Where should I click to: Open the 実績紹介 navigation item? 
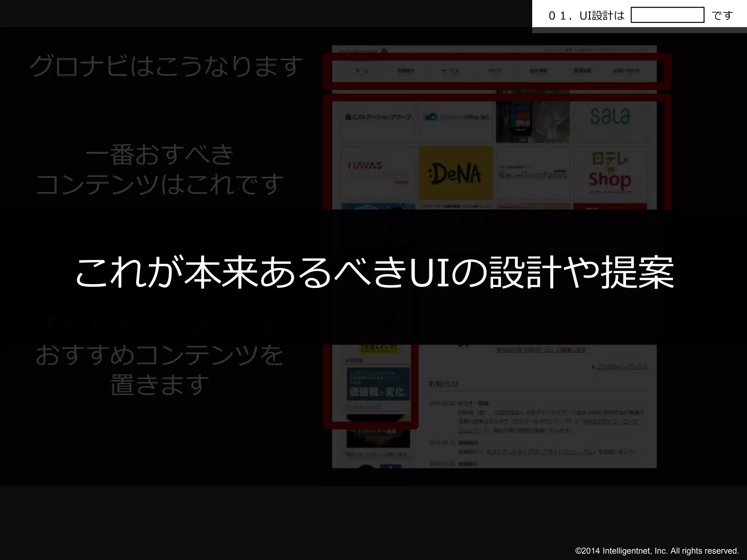[406, 71]
